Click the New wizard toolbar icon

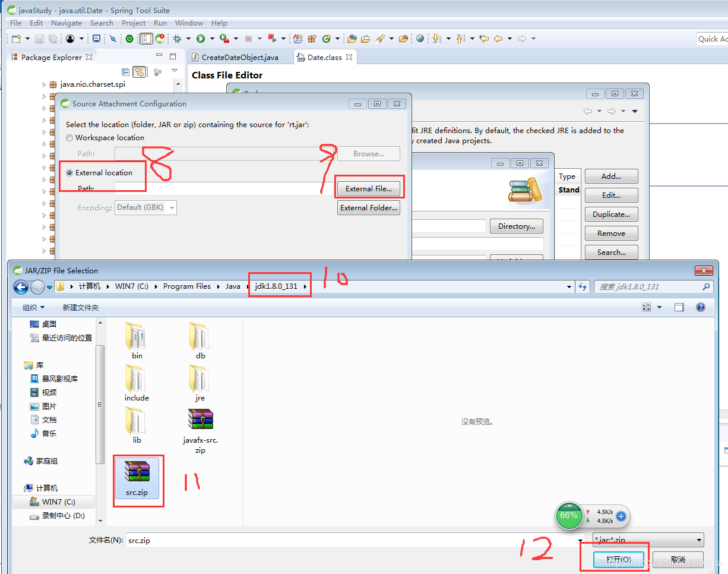[x=16, y=39]
